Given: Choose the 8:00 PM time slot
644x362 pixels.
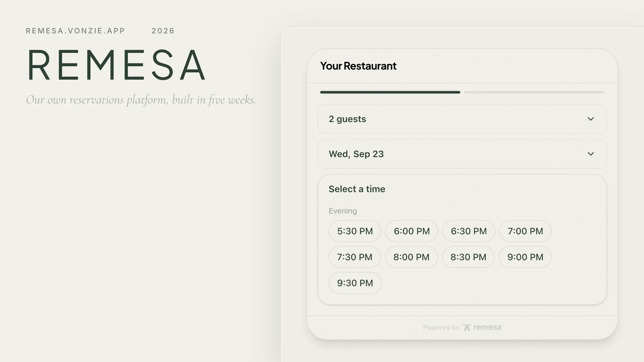Looking at the screenshot, I should pyautogui.click(x=412, y=257).
